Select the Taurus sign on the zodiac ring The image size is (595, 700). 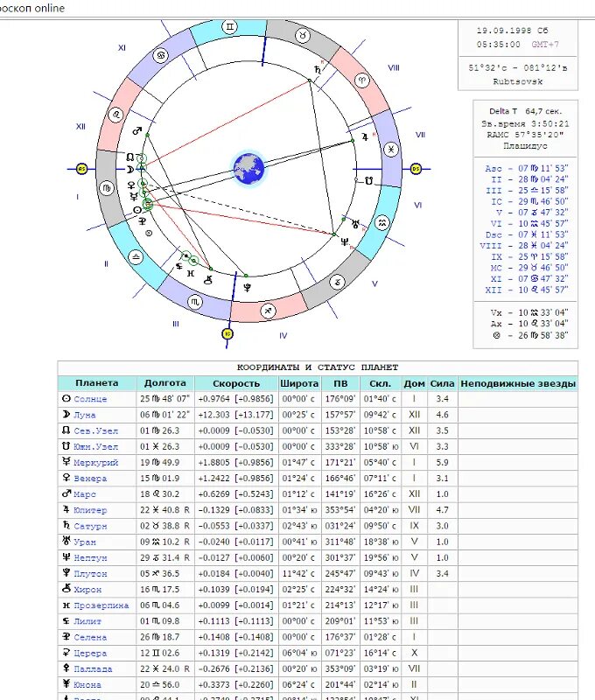(x=303, y=35)
